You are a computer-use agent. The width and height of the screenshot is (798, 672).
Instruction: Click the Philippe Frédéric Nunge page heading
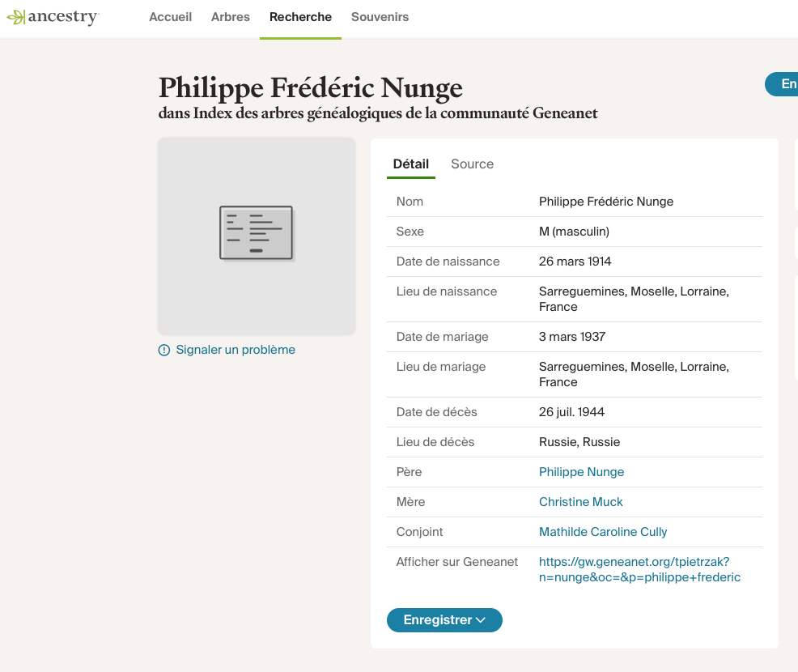pyautogui.click(x=311, y=87)
